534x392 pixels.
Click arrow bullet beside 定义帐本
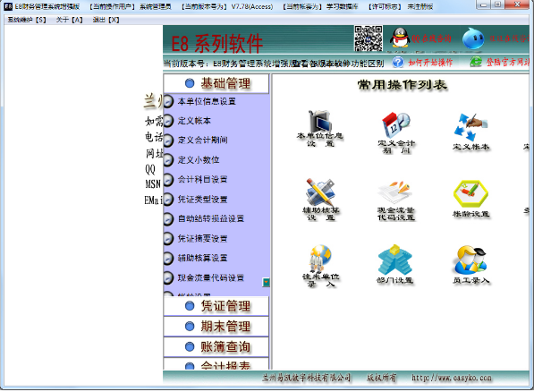pyautogui.click(x=168, y=121)
